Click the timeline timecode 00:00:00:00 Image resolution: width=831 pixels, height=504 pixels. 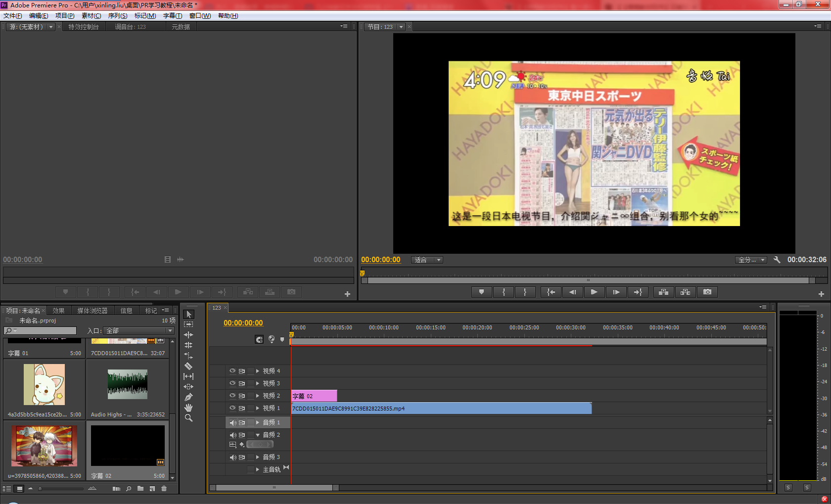coord(243,323)
